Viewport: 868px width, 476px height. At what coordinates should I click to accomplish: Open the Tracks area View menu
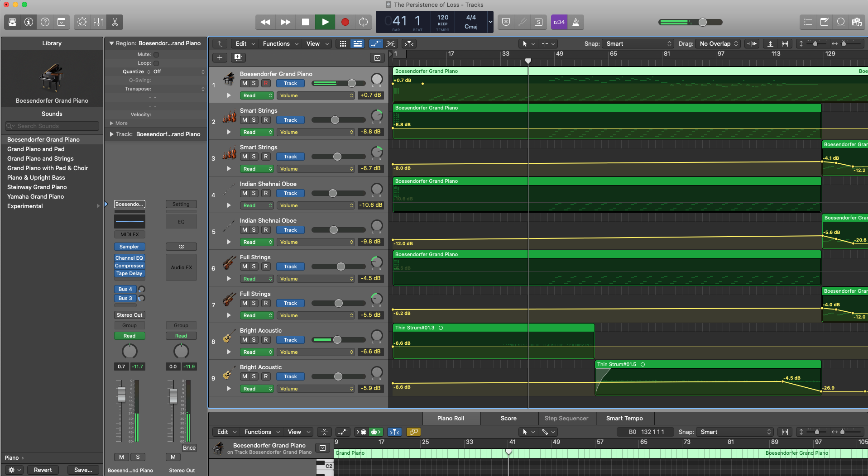(317, 43)
